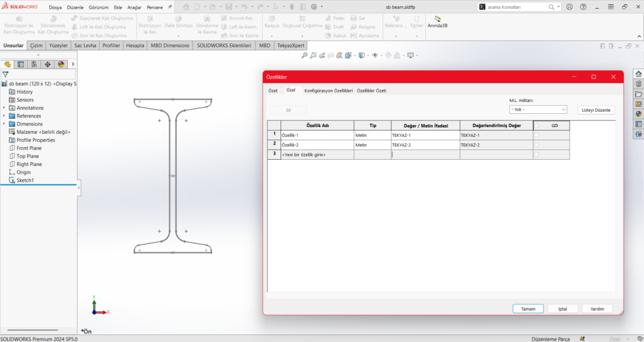Image resolution: width=644 pixels, height=342 pixels.
Task: Select Front Plane in the feature tree
Action: click(x=29, y=148)
